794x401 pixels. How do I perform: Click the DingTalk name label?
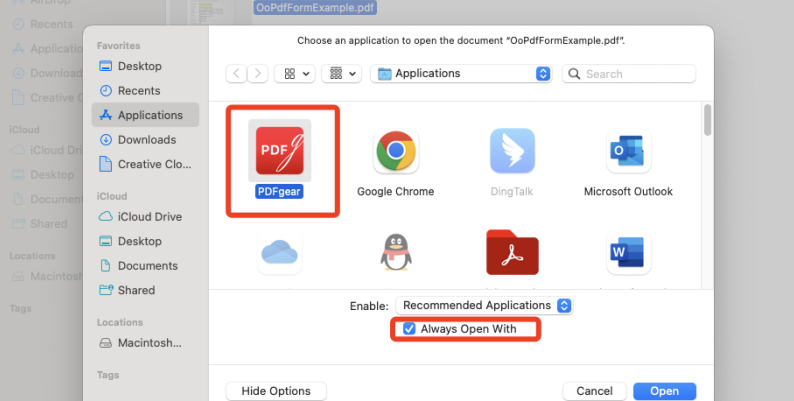(x=512, y=191)
